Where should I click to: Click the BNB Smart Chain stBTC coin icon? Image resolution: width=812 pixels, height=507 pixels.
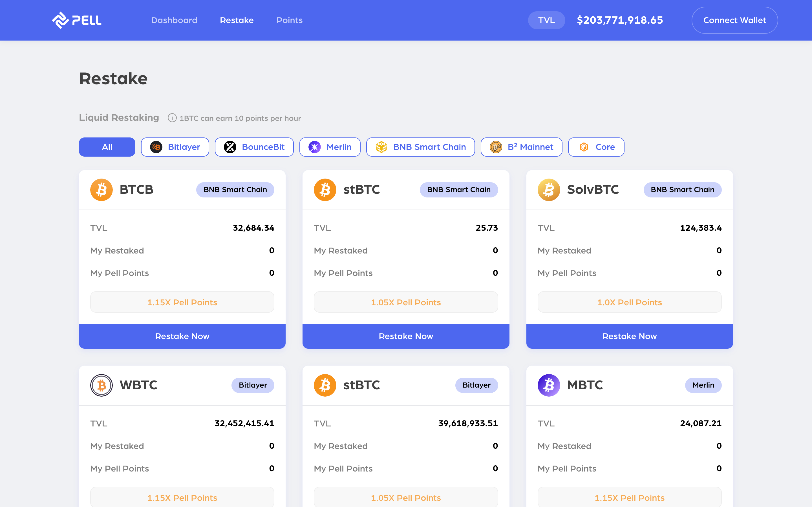325,190
